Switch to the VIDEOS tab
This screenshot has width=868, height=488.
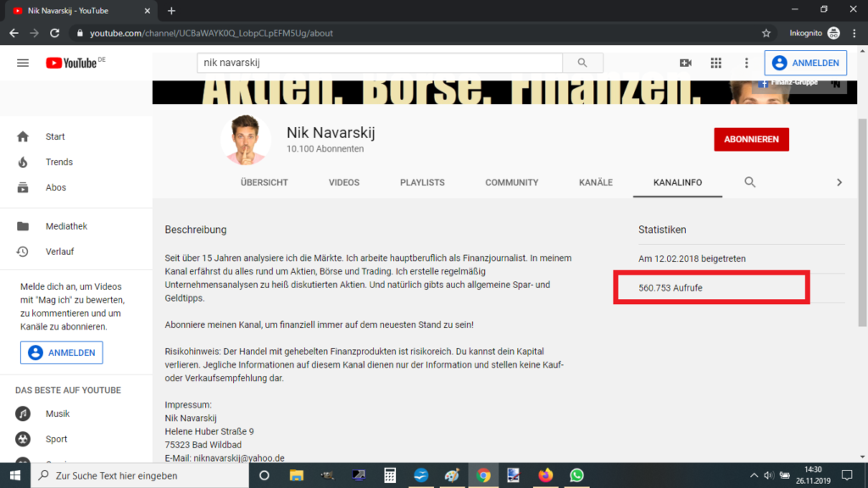pyautogui.click(x=344, y=183)
